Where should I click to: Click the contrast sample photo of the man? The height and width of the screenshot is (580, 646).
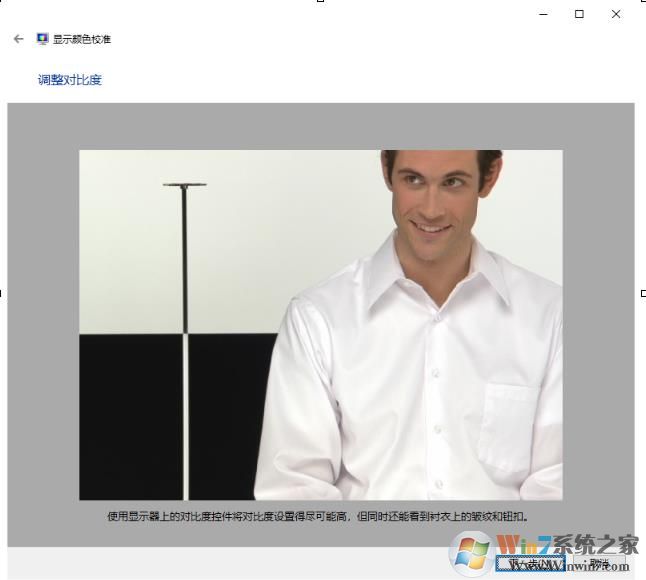[x=321, y=325]
